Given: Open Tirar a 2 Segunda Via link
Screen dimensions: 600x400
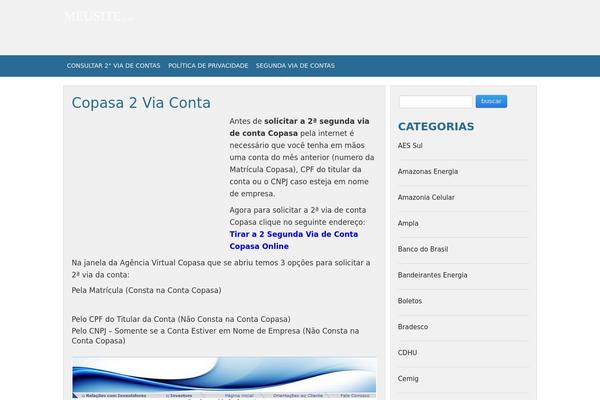Looking at the screenshot, I should [x=293, y=240].
